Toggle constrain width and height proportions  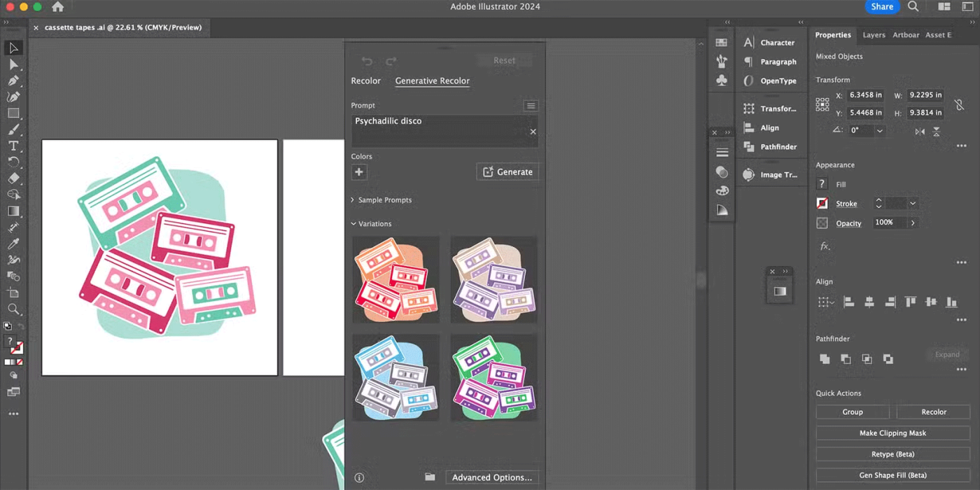(959, 104)
